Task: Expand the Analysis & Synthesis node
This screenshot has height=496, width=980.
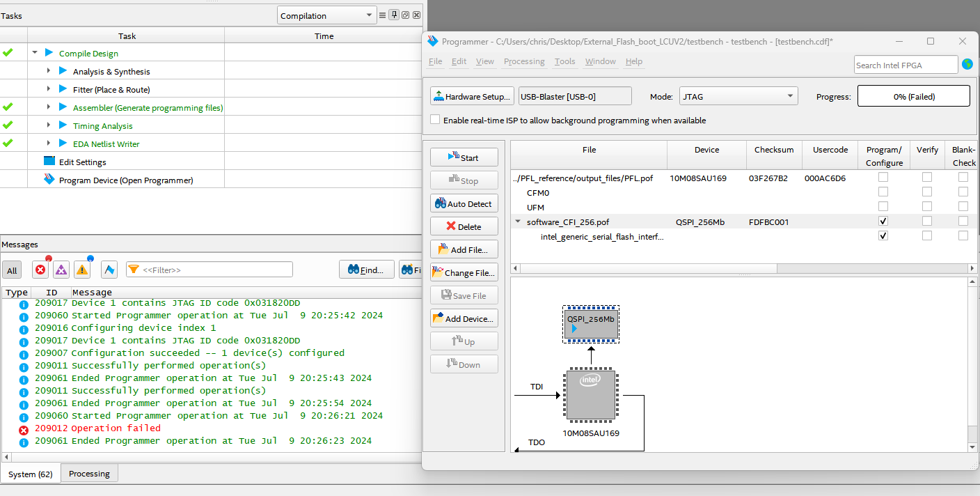Action: tap(48, 71)
